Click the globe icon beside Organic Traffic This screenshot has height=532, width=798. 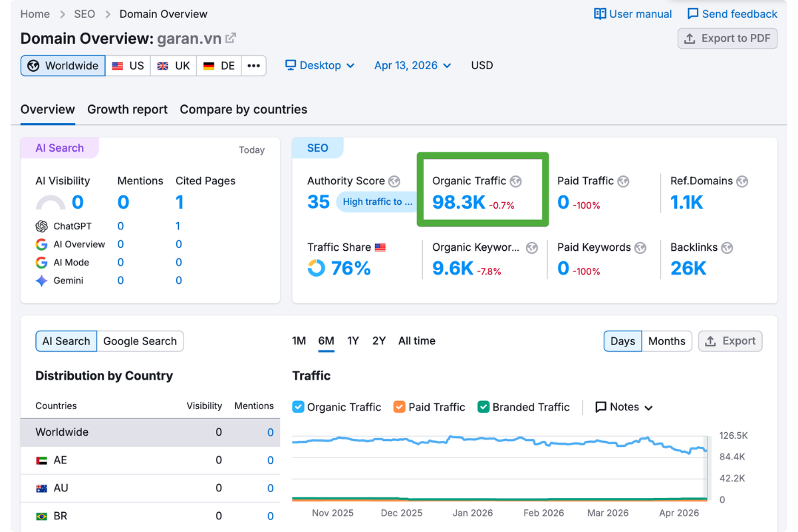pos(516,181)
